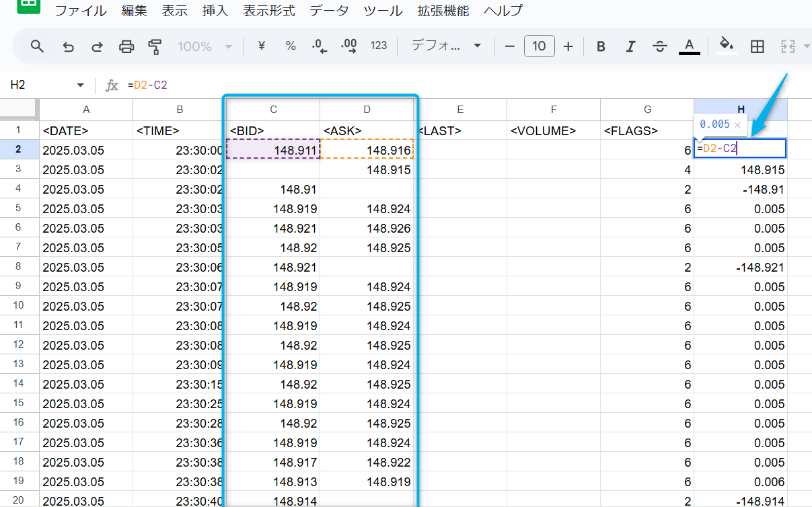Click the font size input showing 10
The image size is (812, 507).
coord(539,46)
